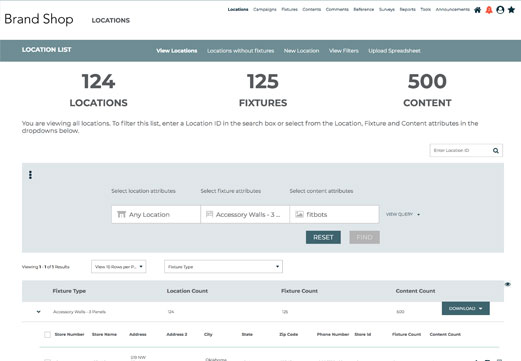Click the image icon beside fitbots
Viewport: 521px width, 361px height.
[299, 214]
